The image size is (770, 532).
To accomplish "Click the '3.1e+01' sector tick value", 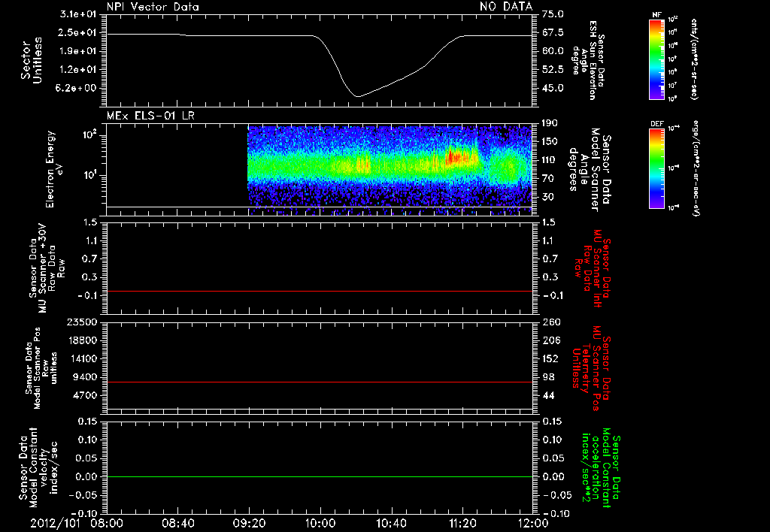I will pos(78,14).
